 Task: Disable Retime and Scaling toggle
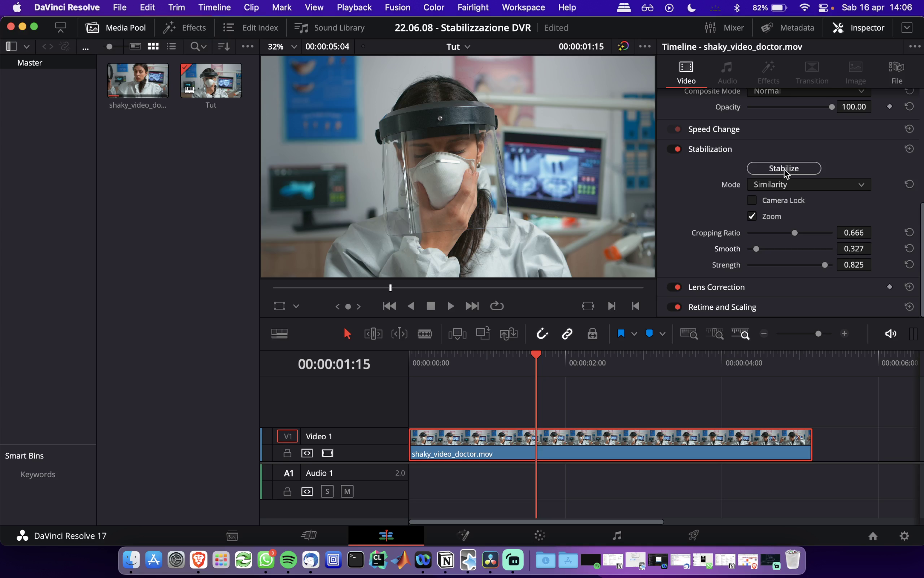coord(675,307)
